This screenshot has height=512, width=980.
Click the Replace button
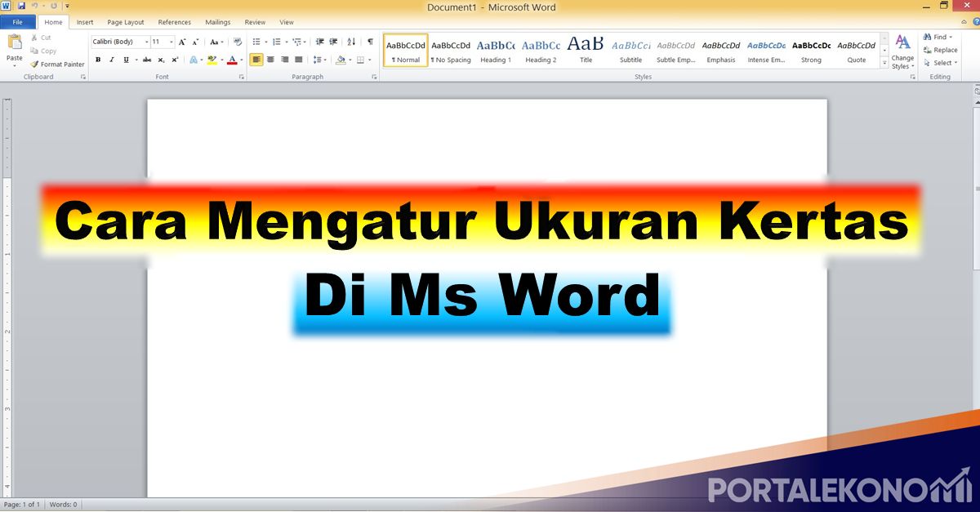pyautogui.click(x=940, y=50)
